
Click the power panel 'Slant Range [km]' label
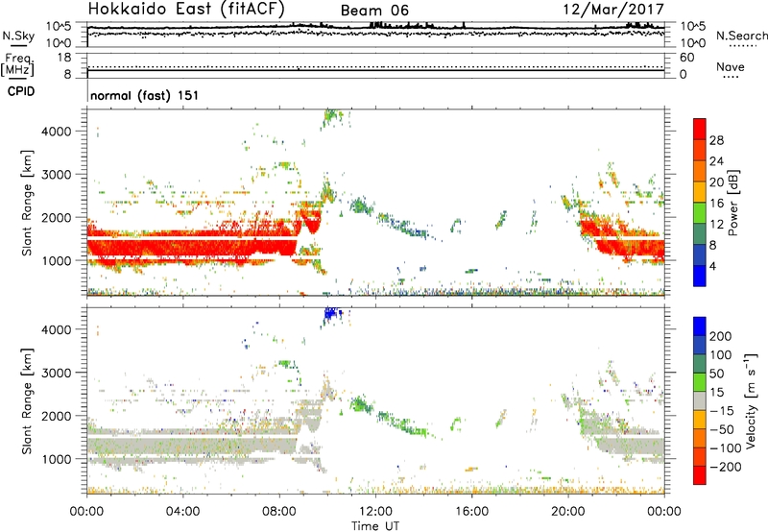(x=27, y=203)
